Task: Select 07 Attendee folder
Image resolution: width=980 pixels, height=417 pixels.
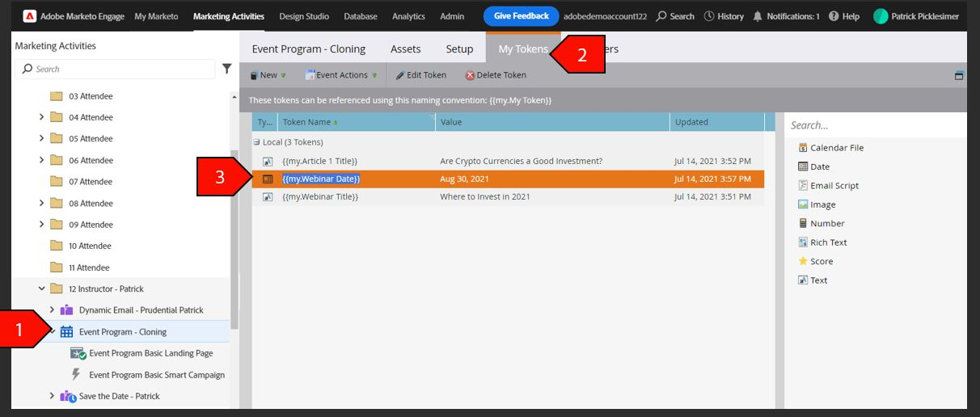Action: coord(81,182)
